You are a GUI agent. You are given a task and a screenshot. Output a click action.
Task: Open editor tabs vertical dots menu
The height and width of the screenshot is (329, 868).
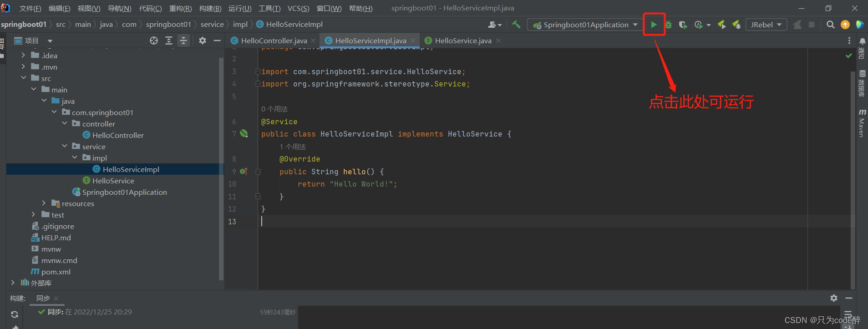849,40
